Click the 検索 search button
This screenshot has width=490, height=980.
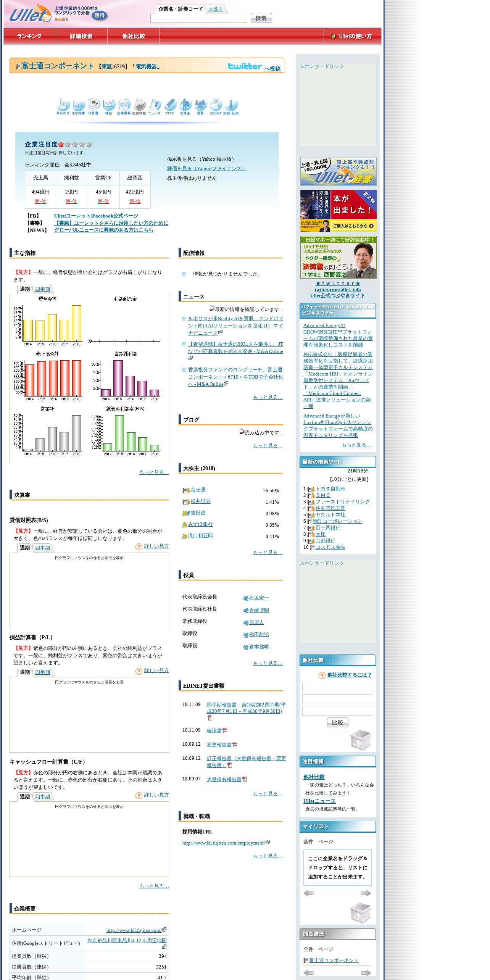click(261, 18)
